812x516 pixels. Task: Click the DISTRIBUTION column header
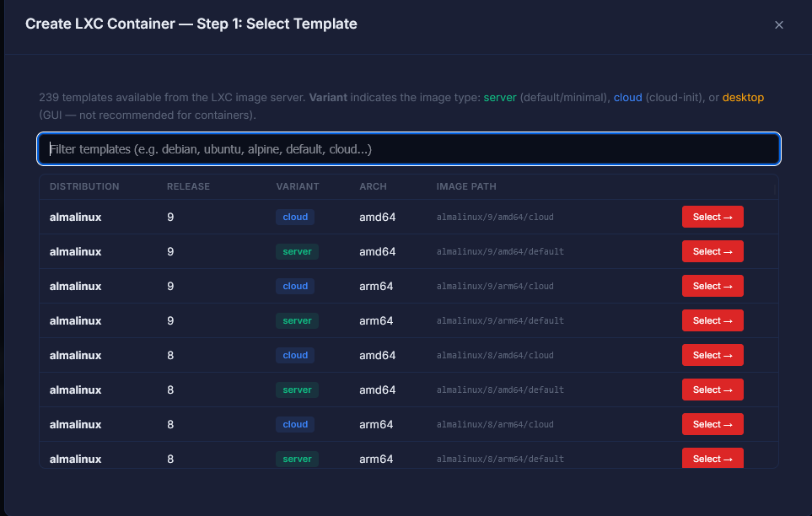click(84, 186)
